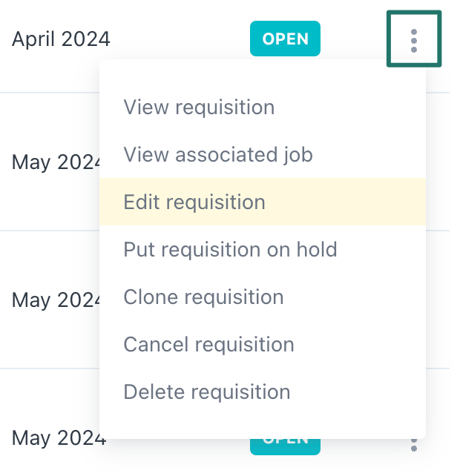The height and width of the screenshot is (476, 460).
Task: Click Clone requisition menu entry
Action: coord(203,297)
